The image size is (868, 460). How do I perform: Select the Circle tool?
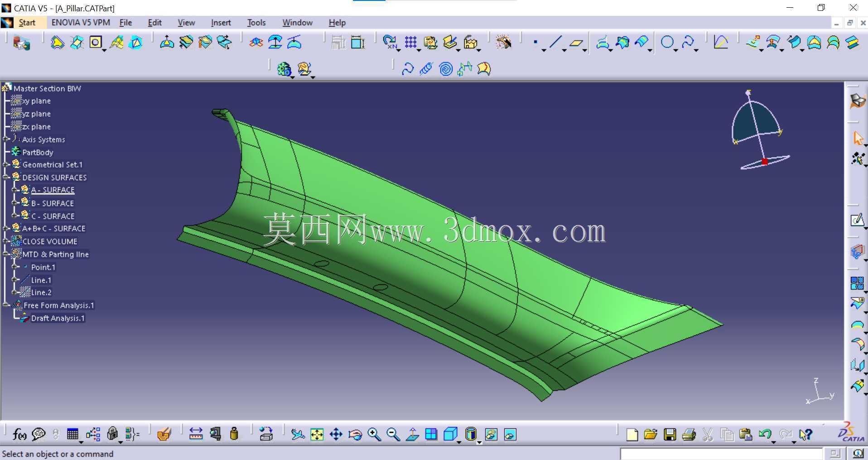click(x=667, y=43)
